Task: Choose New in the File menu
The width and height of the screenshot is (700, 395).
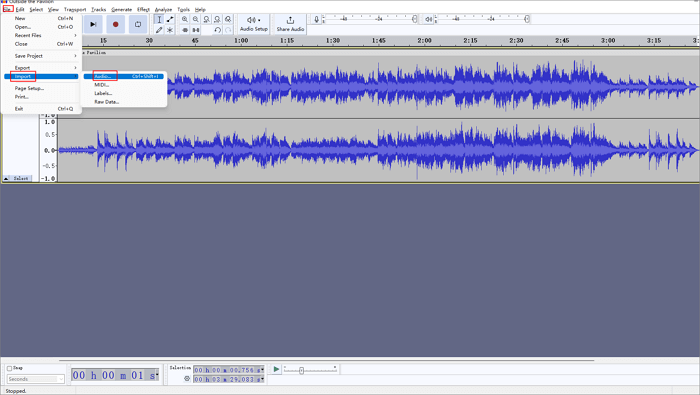Action: [x=42, y=18]
